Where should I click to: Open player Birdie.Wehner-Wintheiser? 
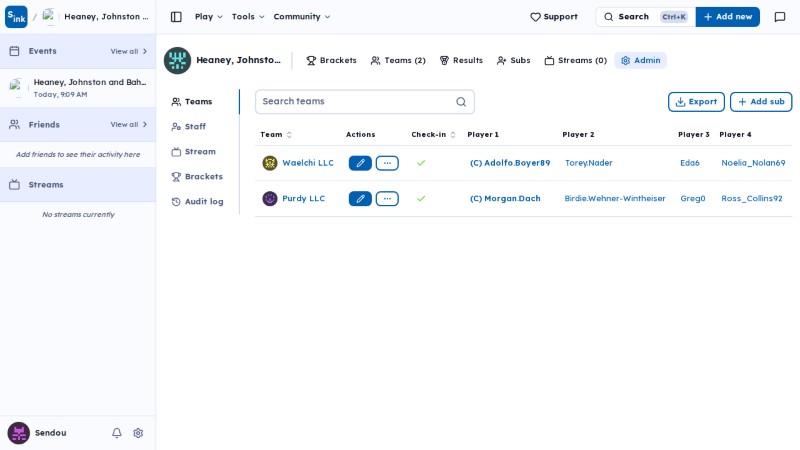[615, 198]
